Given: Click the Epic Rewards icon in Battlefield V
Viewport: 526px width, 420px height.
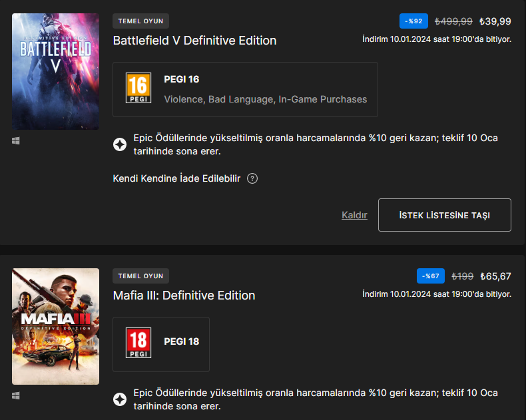Looking at the screenshot, I should click(120, 144).
